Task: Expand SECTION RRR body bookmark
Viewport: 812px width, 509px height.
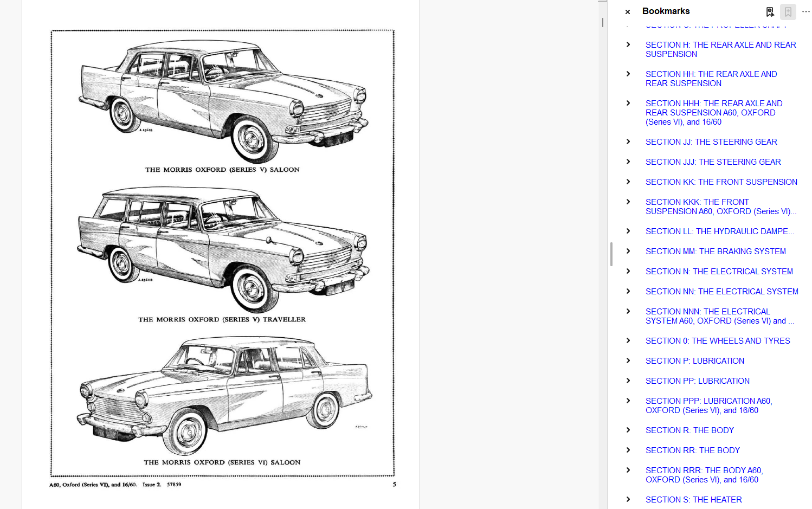Action: pyautogui.click(x=628, y=470)
